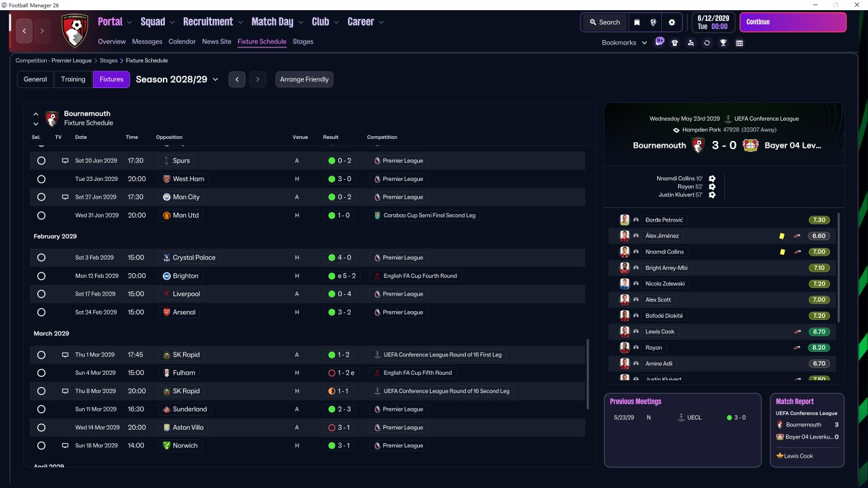Select the Spurs fixture radio button

41,161
